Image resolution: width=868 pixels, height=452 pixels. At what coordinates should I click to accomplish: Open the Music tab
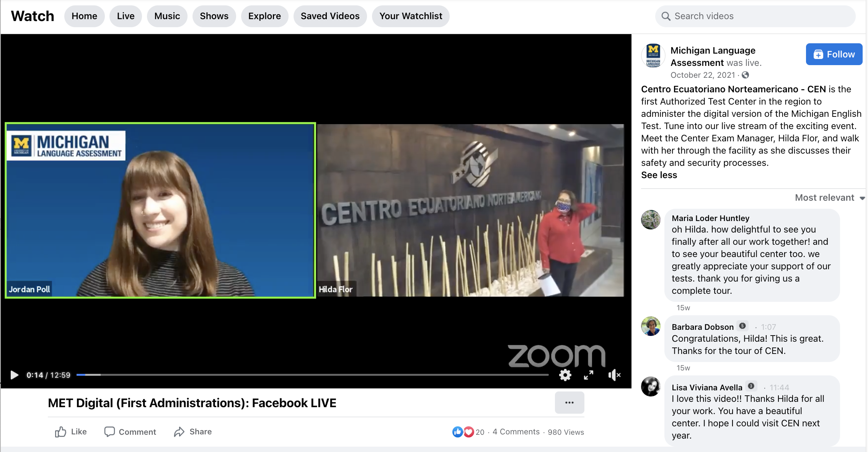[x=167, y=16]
